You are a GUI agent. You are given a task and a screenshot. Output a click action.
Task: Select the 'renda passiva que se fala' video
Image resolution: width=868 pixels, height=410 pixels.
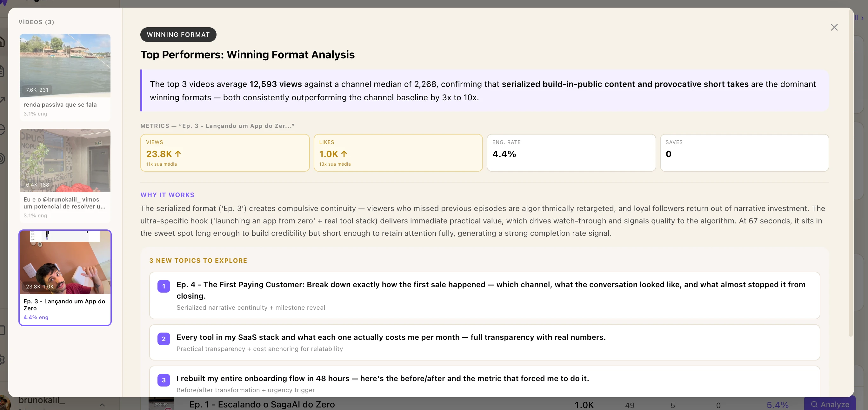point(65,77)
